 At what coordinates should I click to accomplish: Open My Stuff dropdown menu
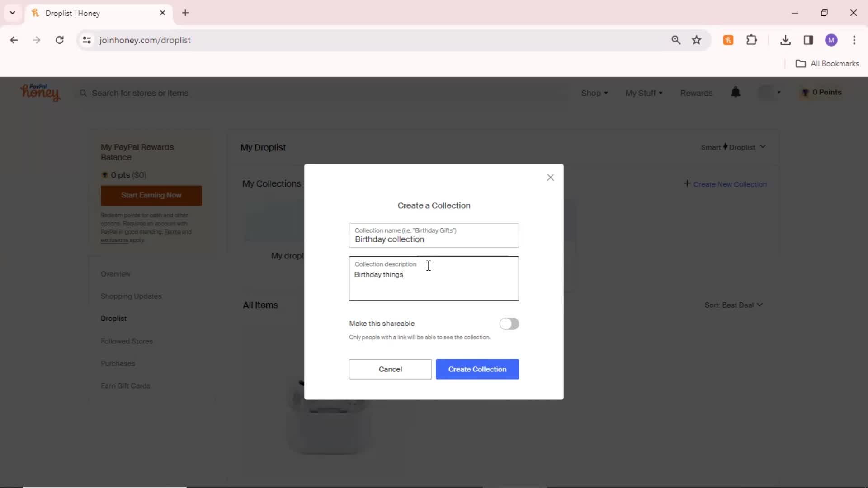(643, 93)
